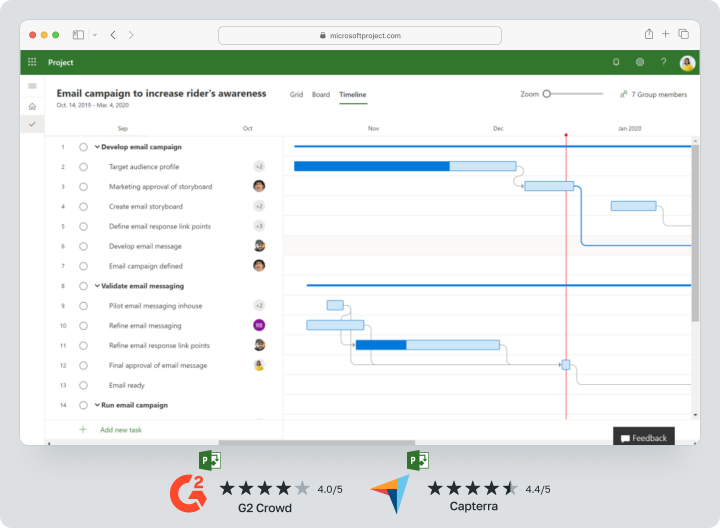Toggle Safari sidebar icon
Screen dimensions: 720x528
(x=79, y=35)
